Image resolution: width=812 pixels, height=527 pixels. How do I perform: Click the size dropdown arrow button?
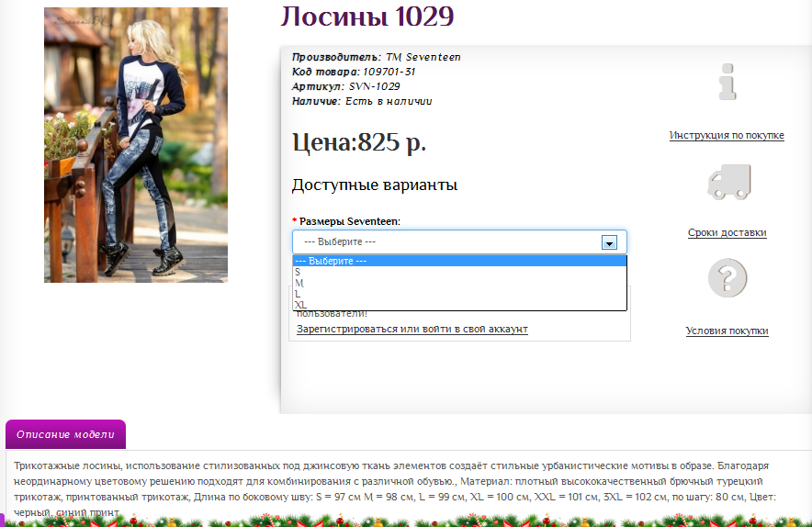tap(608, 242)
